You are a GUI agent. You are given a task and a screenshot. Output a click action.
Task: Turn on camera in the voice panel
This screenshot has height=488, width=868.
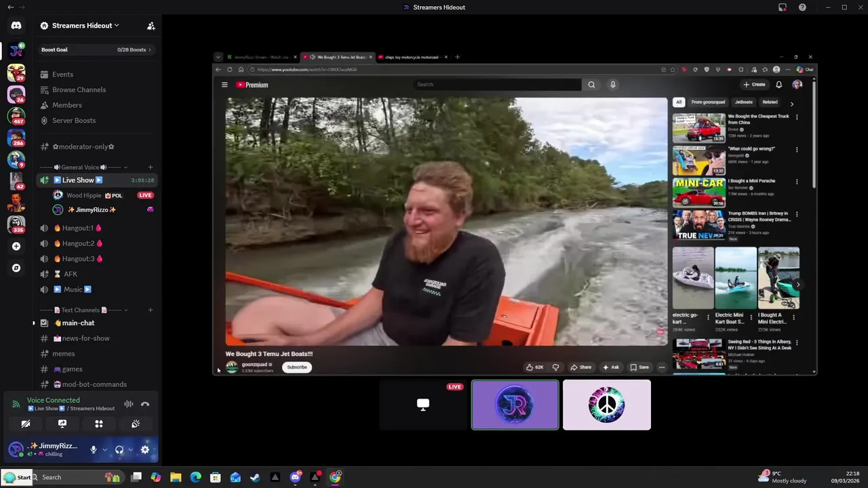tap(26, 424)
